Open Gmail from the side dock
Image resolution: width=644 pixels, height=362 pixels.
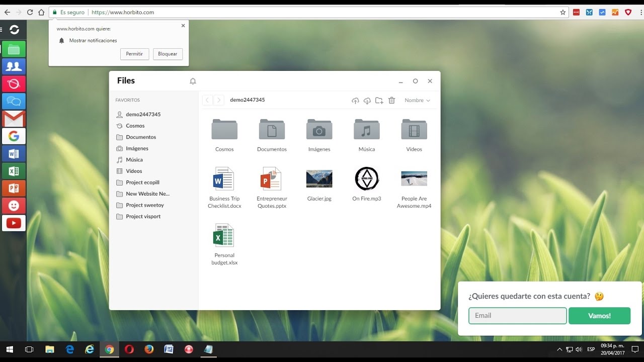(14, 119)
